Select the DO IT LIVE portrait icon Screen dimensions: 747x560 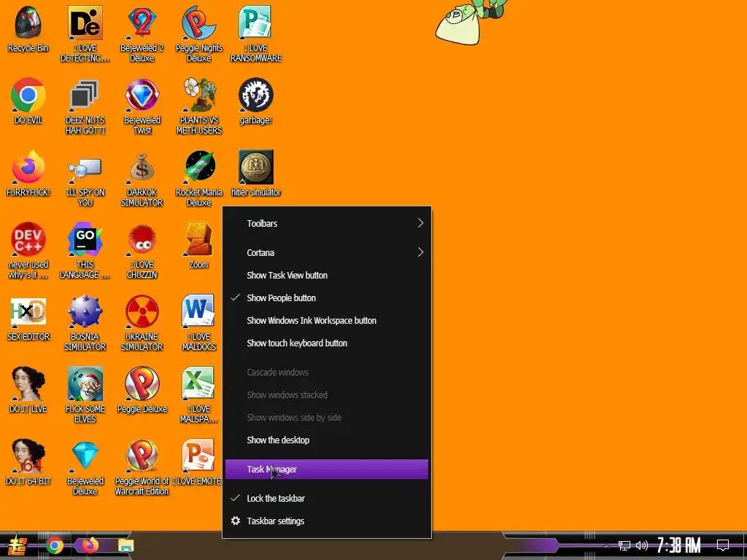28,384
